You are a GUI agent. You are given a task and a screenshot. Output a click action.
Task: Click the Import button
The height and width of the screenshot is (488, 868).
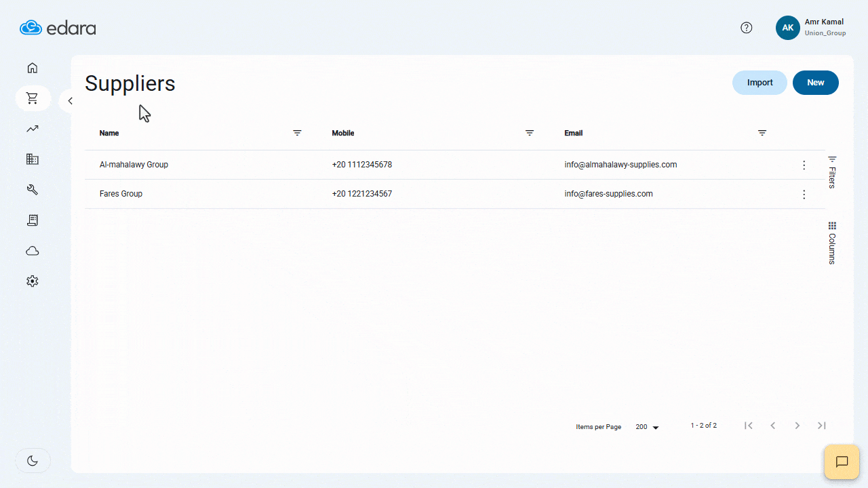click(x=759, y=83)
